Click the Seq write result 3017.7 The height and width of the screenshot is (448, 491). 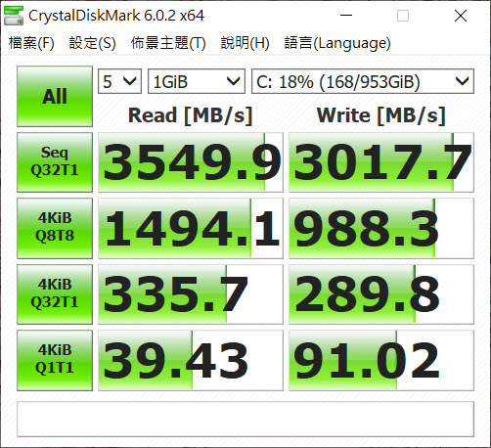click(381, 162)
